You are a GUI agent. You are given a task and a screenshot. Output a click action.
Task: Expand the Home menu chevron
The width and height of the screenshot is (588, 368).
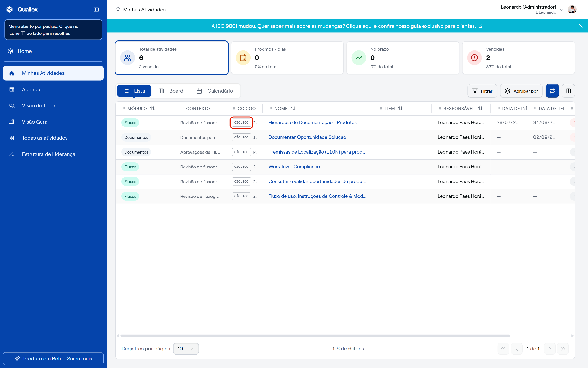click(x=96, y=51)
